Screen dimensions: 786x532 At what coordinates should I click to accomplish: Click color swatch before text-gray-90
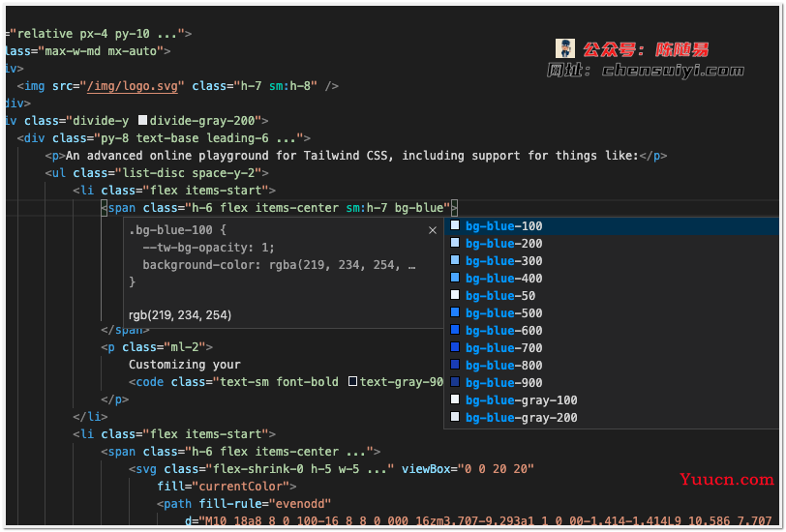coord(352,382)
